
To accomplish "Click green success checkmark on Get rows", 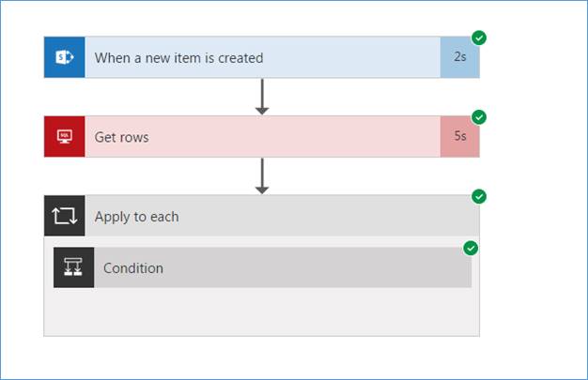I will click(479, 117).
